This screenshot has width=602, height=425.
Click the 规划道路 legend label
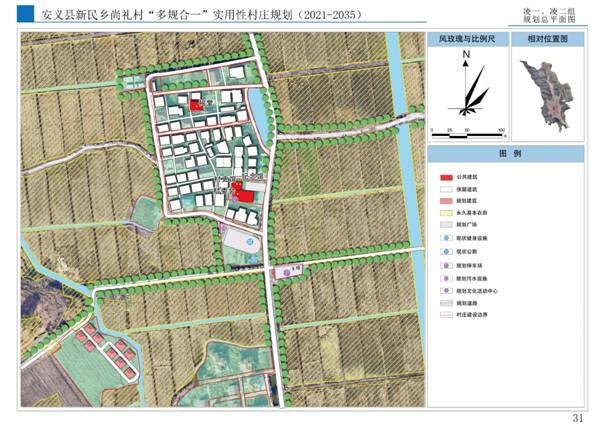pos(467,303)
